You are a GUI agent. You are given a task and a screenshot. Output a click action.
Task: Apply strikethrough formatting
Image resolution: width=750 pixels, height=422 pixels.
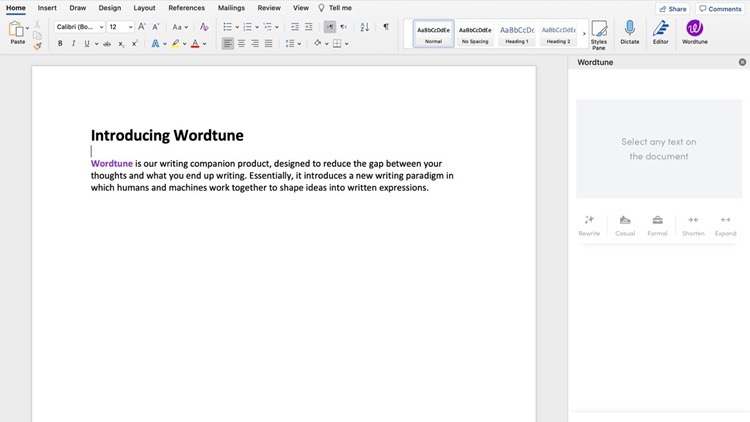[x=107, y=44]
